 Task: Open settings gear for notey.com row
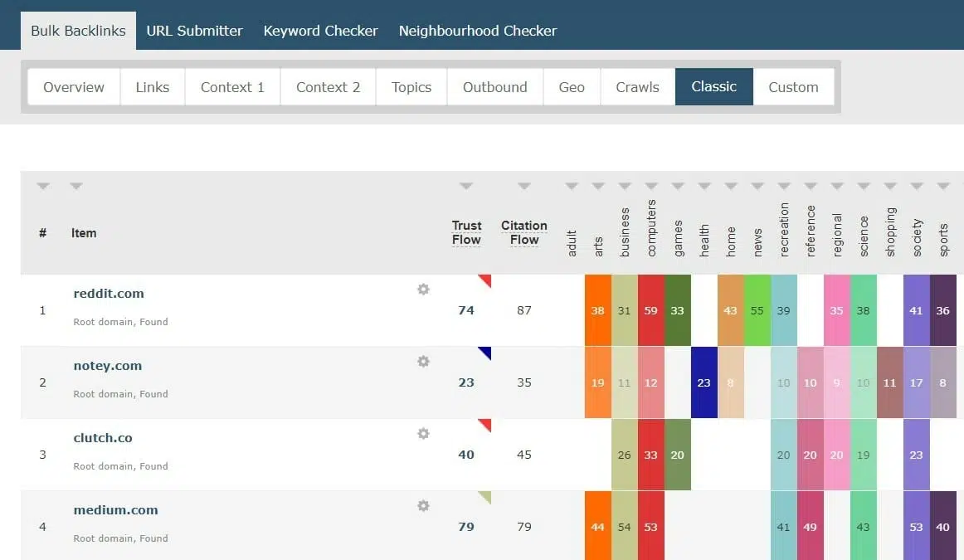coord(423,361)
